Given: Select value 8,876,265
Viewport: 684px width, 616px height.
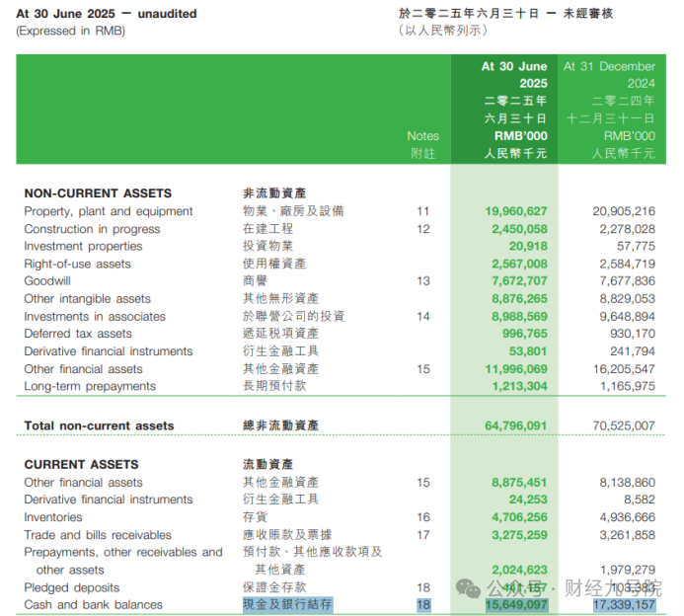Looking at the screenshot, I should [x=519, y=299].
